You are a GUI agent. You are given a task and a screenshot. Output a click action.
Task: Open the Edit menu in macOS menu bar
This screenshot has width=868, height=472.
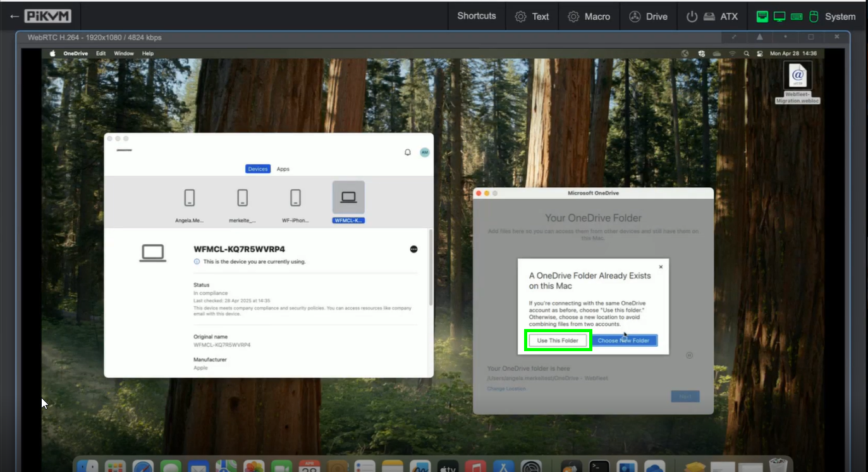point(101,54)
